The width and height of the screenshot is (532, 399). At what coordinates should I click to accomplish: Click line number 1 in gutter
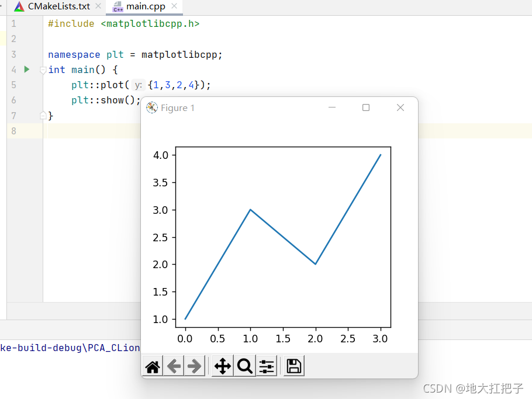click(13, 24)
